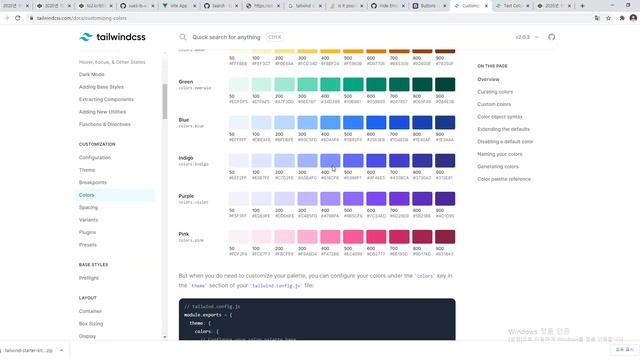Open Container sidebar link
This screenshot has height=360, width=640.
[90, 311]
